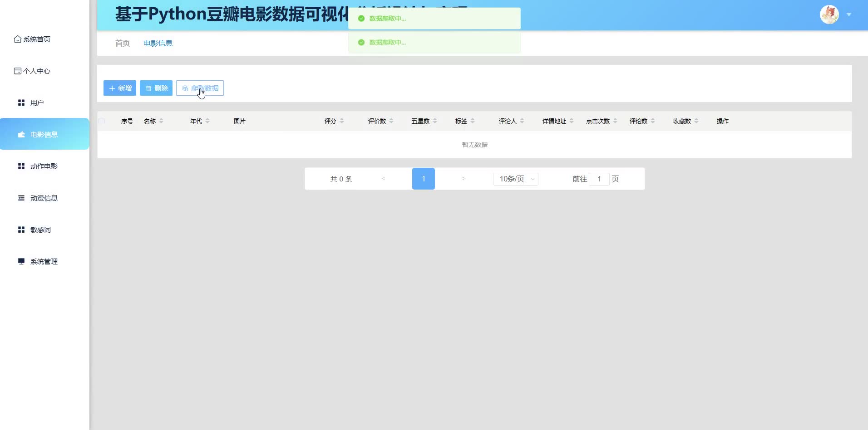Sort table by 评价数 column

coord(391,121)
